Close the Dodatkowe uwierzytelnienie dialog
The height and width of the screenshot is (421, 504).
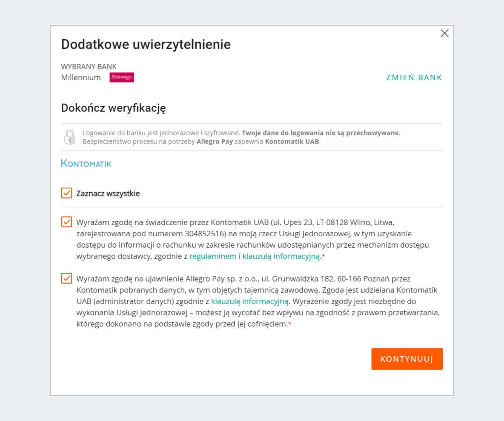(444, 34)
